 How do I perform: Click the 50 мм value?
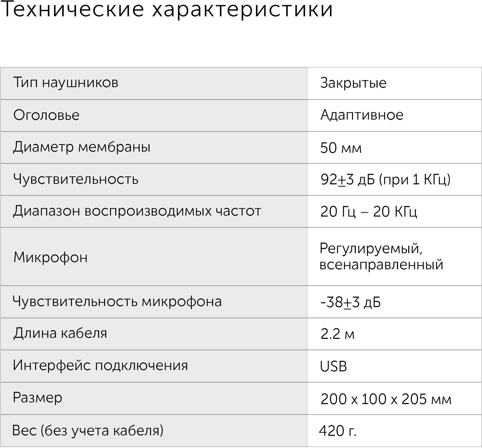(x=341, y=148)
